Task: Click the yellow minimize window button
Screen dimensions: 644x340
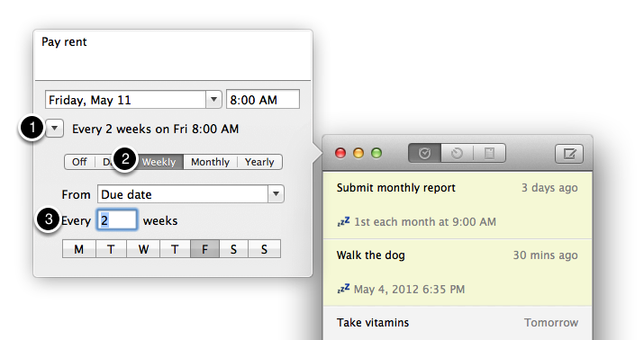Action: pyautogui.click(x=358, y=154)
